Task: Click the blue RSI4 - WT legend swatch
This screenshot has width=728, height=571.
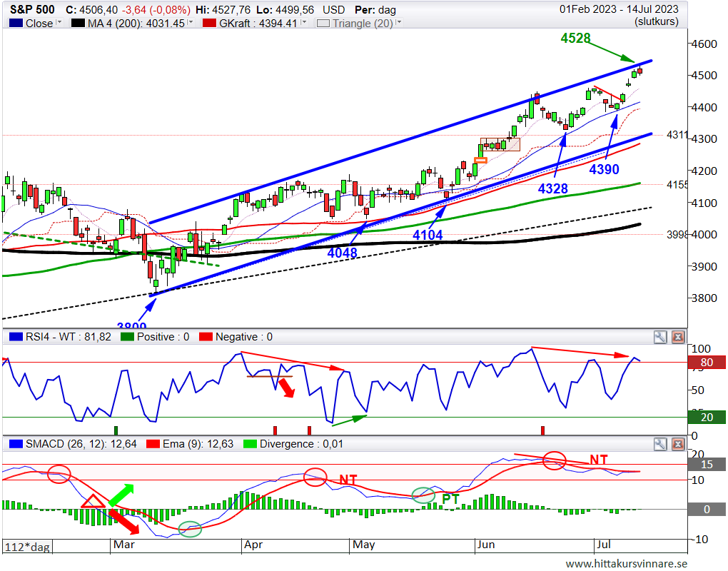Action: click(16, 337)
